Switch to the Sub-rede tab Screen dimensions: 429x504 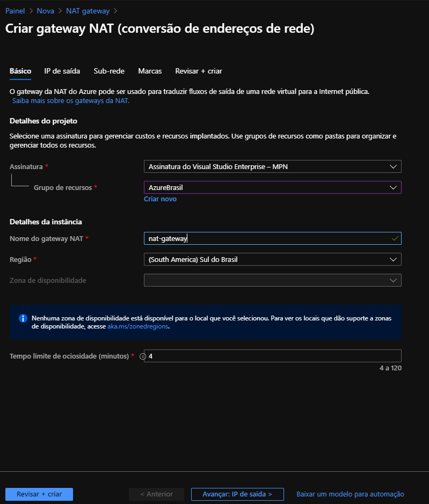coord(109,71)
